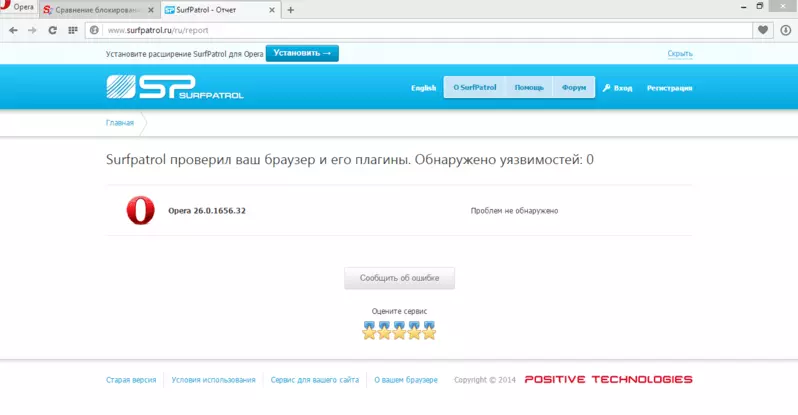Open the Opera main menu

tap(19, 8)
